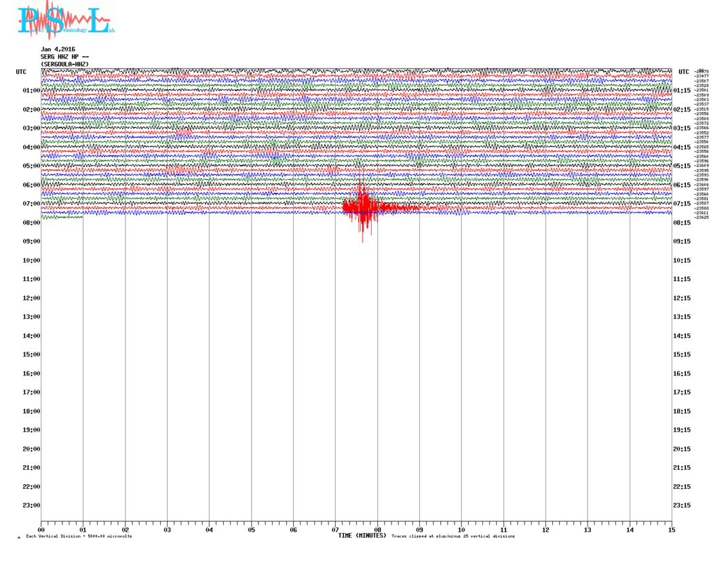Click the 07:00 hour label on left axis
The width and height of the screenshot is (728, 573).
pos(31,204)
